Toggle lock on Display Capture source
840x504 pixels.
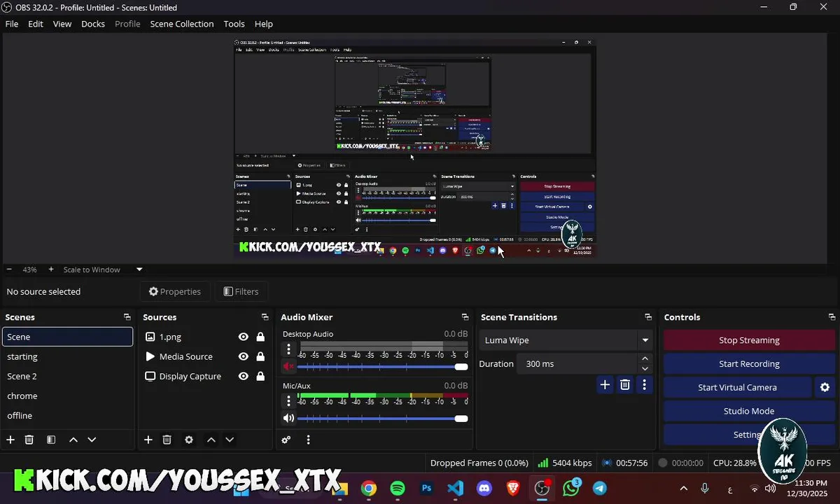tap(260, 376)
